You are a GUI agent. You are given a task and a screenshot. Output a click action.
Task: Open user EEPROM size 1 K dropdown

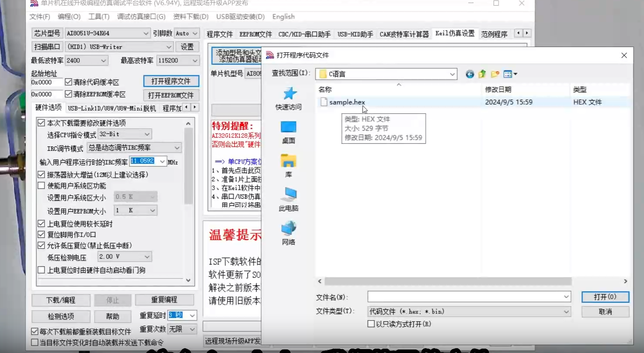(135, 210)
